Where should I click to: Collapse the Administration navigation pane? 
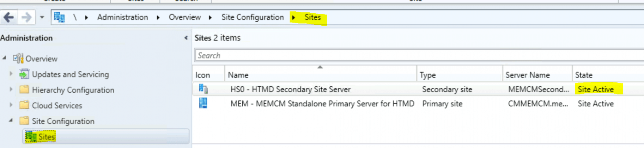[x=186, y=38]
